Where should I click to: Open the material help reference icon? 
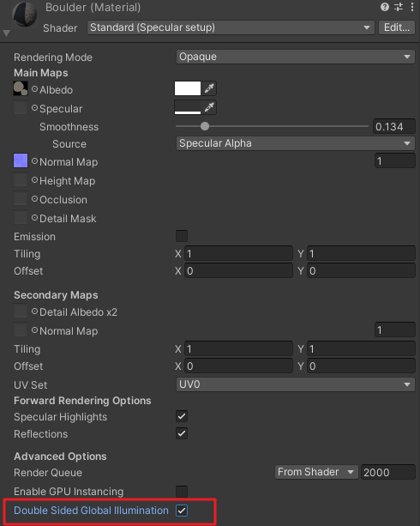tap(385, 7)
